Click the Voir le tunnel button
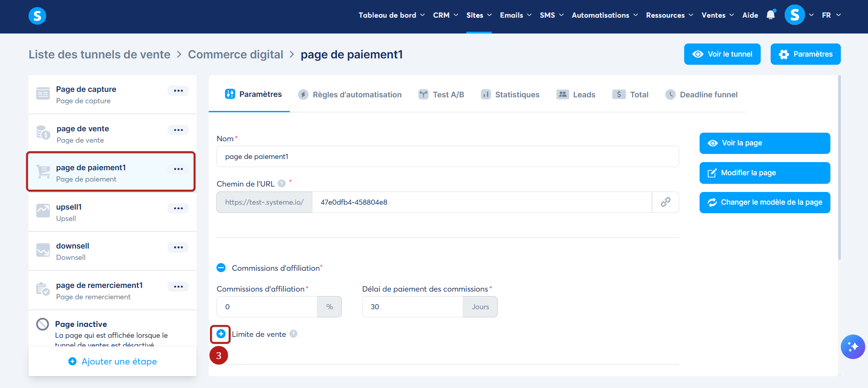This screenshot has height=388, width=868. [722, 54]
